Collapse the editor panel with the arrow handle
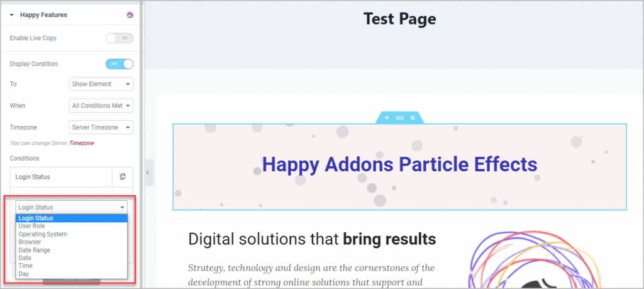 (147, 173)
